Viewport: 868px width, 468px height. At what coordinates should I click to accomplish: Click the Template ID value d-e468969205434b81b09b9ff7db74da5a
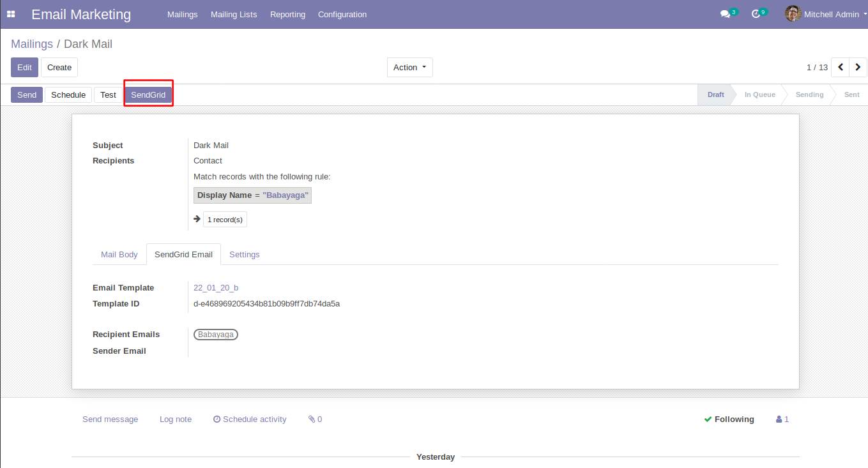(267, 304)
